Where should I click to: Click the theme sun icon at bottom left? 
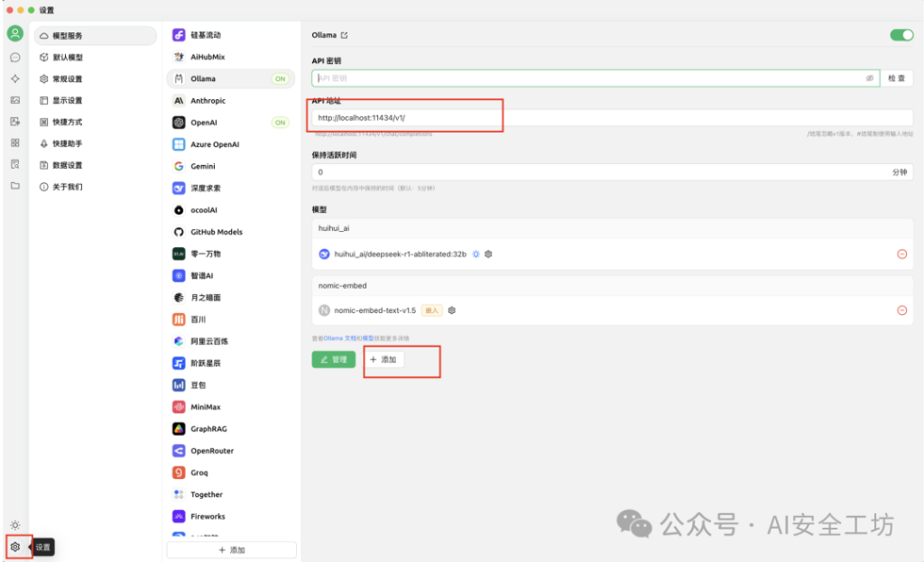tap(14, 523)
